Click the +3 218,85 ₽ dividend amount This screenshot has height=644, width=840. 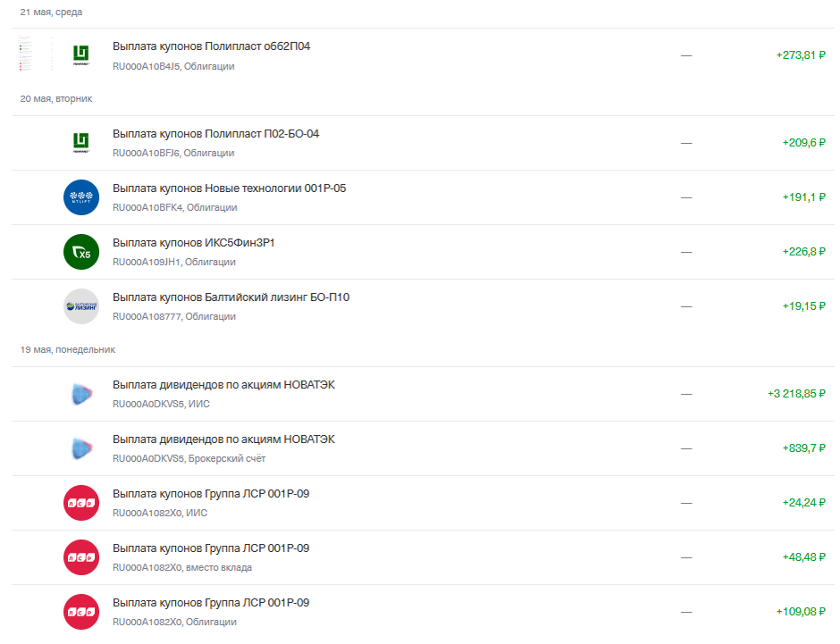[795, 394]
